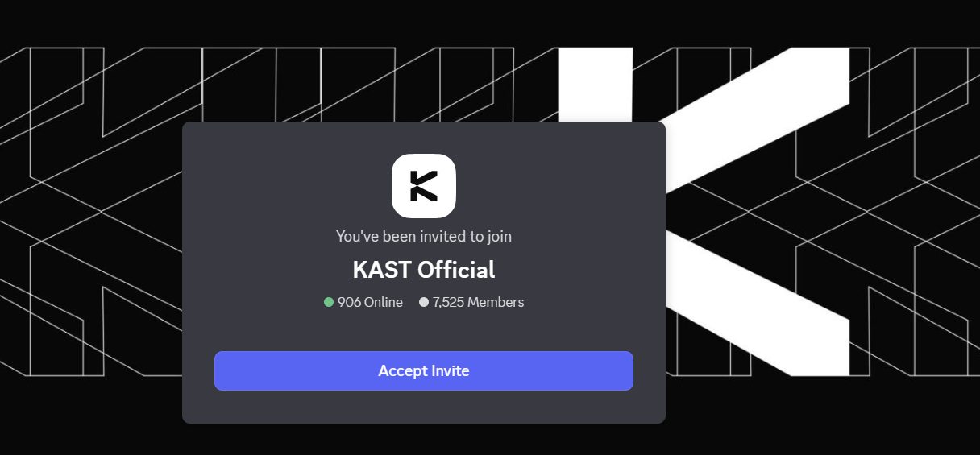Click the word "KAST" in the title
This screenshot has width=980, height=455.
(382, 270)
